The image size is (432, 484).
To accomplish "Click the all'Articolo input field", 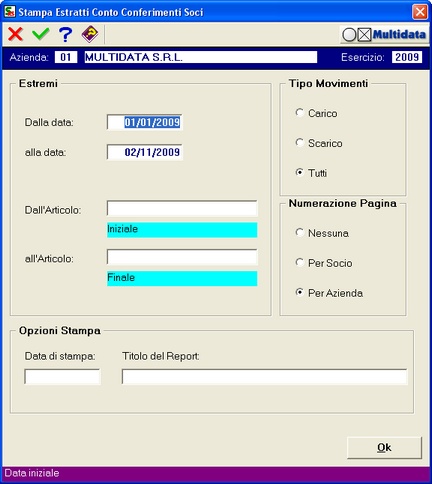I will [x=182, y=257].
